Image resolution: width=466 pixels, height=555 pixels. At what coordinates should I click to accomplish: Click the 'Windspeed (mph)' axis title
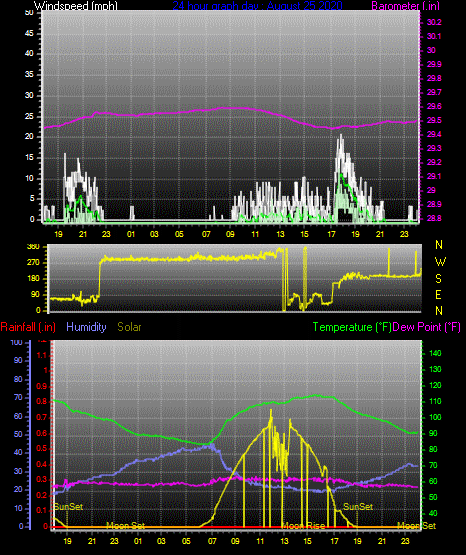pyautogui.click(x=76, y=6)
